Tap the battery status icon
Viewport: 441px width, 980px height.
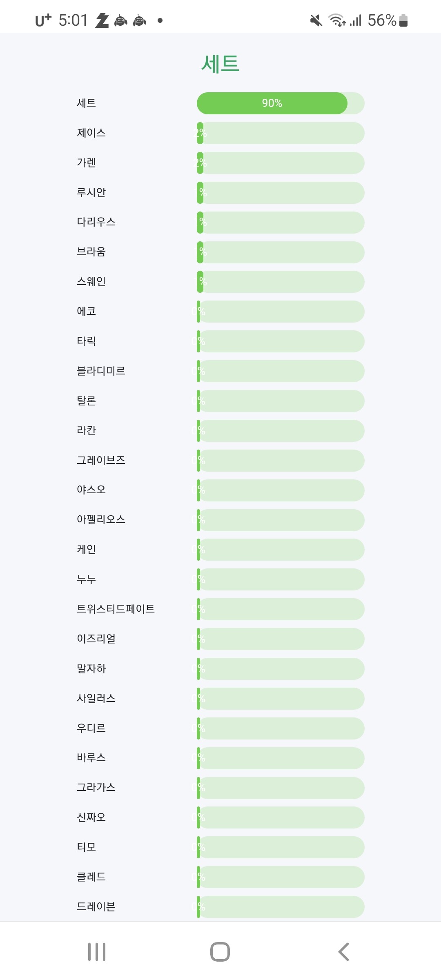click(x=403, y=20)
